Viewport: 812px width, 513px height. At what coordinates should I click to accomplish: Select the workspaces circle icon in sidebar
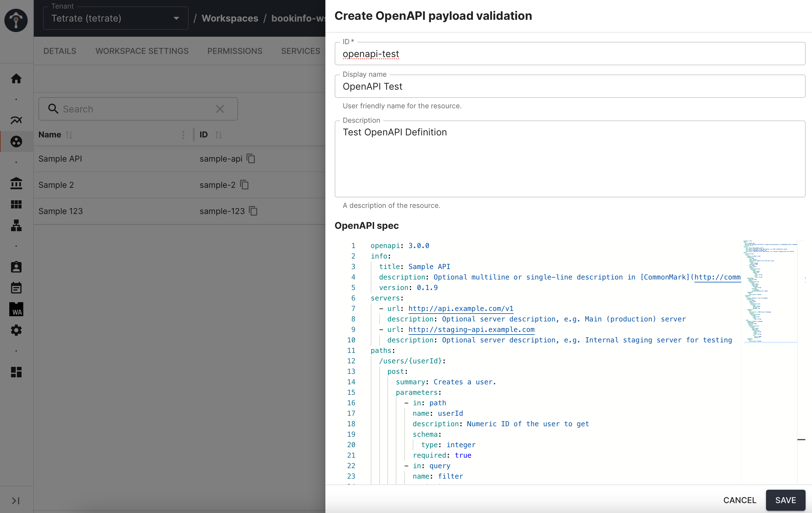tap(16, 141)
